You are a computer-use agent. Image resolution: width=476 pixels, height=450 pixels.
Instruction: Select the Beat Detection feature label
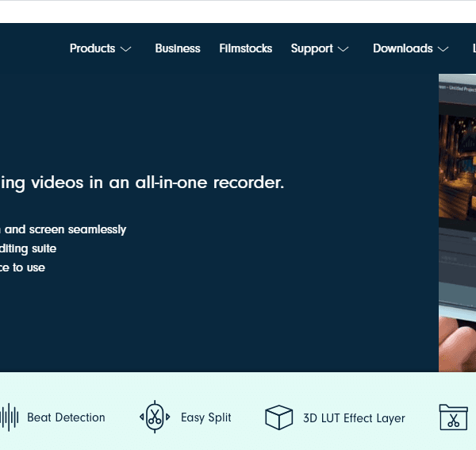66,417
